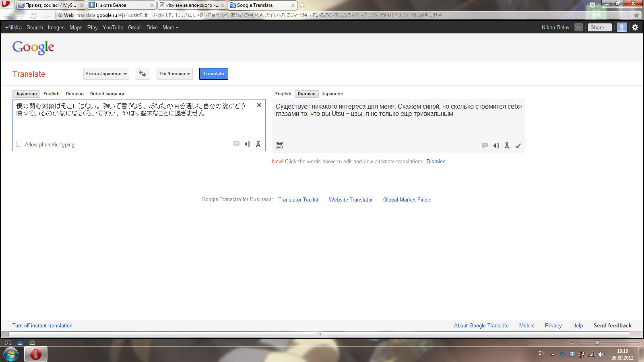Viewport: 644px width, 362px height.
Task: Open About Google Translate link
Action: (481, 325)
